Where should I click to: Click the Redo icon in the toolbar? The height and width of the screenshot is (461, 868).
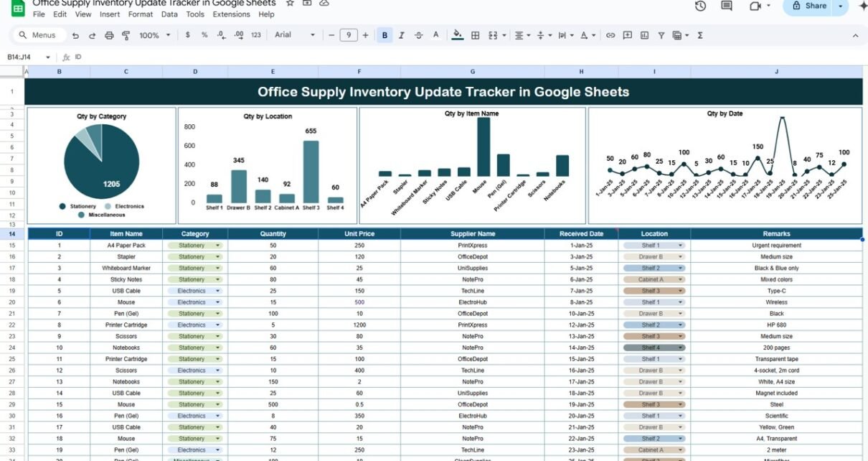click(x=93, y=35)
